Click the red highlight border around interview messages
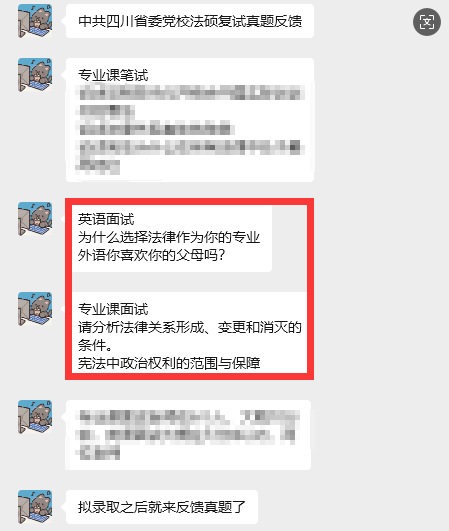This screenshot has width=449, height=531. 190,201
